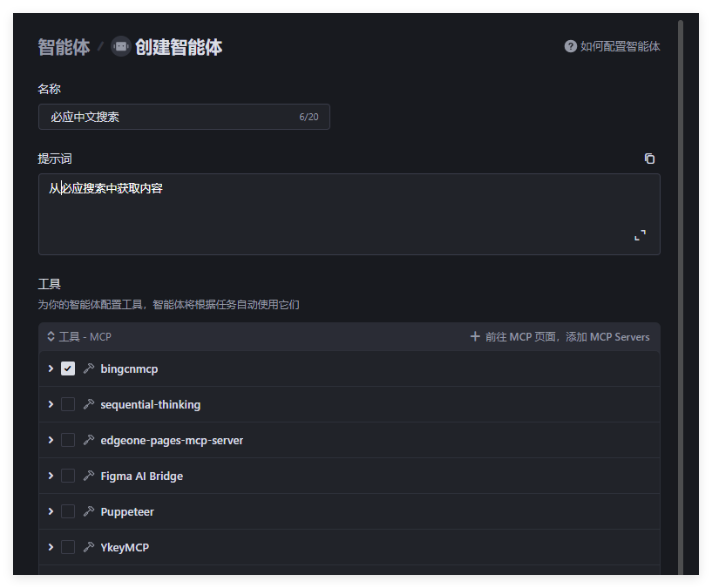Click the plus icon to add MCP Servers
The height and width of the screenshot is (588, 712).
point(475,336)
